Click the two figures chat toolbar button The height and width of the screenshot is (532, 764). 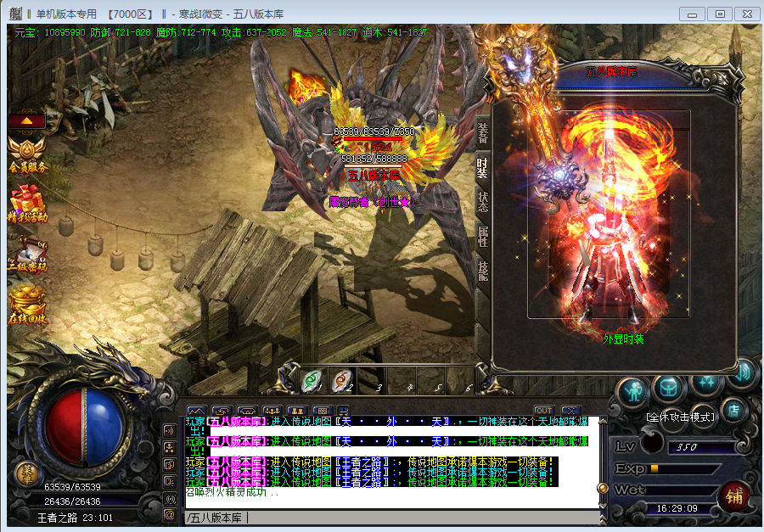[297, 412]
